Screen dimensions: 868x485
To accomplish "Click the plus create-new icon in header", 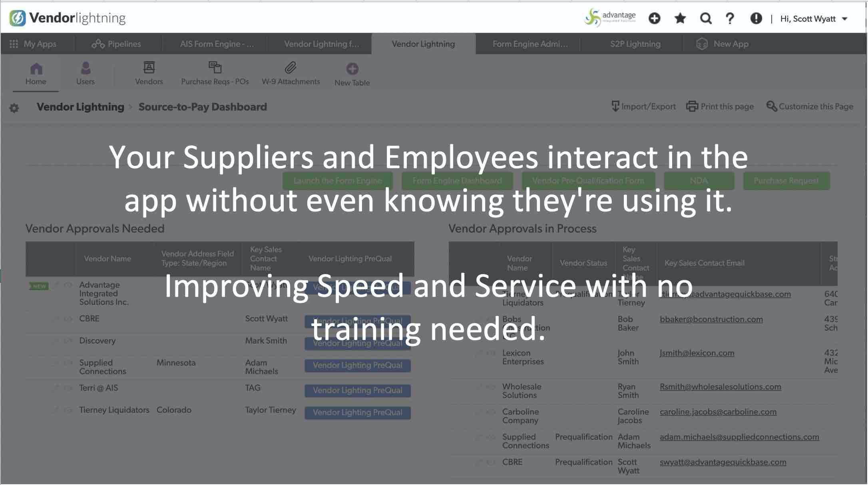I will click(x=654, y=18).
